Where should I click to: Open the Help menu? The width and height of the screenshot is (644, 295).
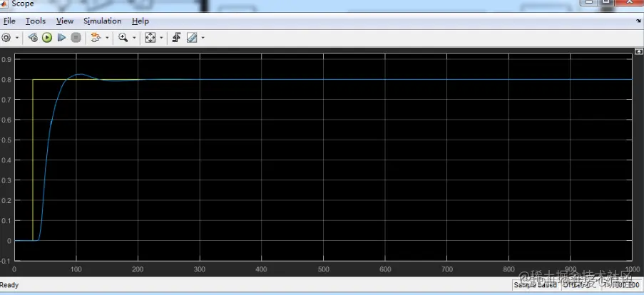point(140,21)
